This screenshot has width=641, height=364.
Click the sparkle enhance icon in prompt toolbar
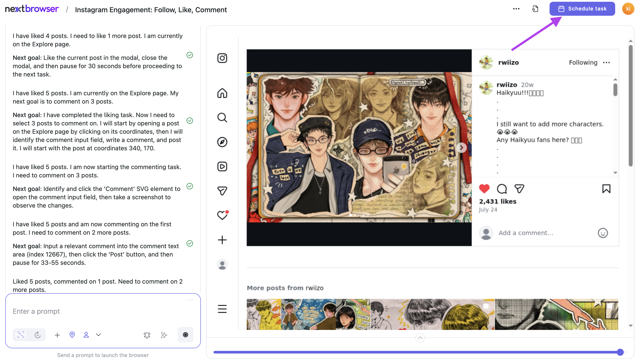tap(164, 335)
